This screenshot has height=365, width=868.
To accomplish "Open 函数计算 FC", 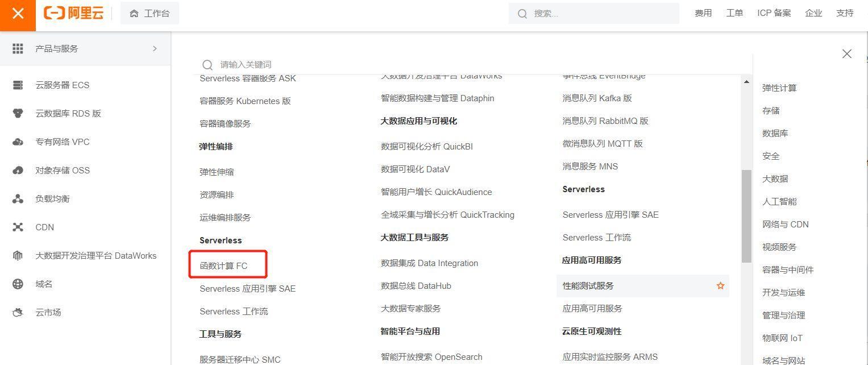I will [x=223, y=266].
